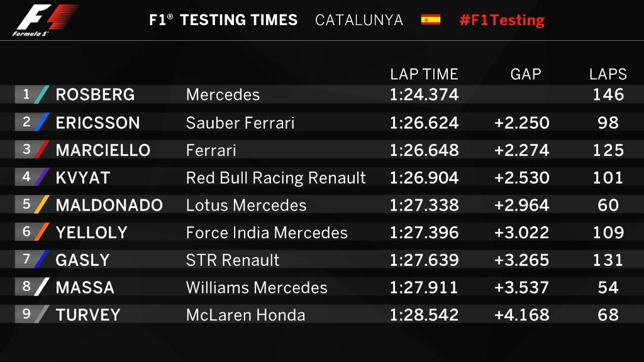Click the orange Force India stripe by Yelloly

click(x=42, y=232)
